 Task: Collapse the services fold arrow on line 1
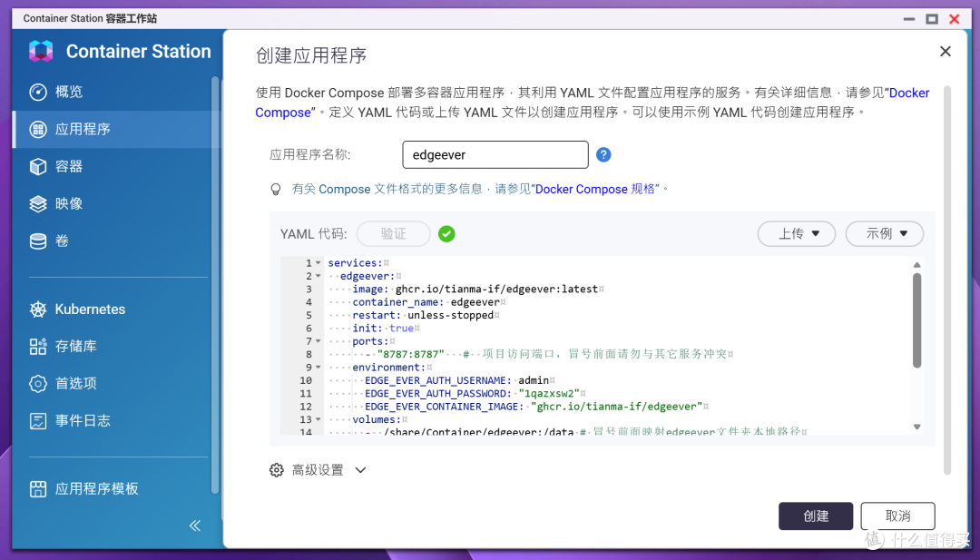click(318, 263)
